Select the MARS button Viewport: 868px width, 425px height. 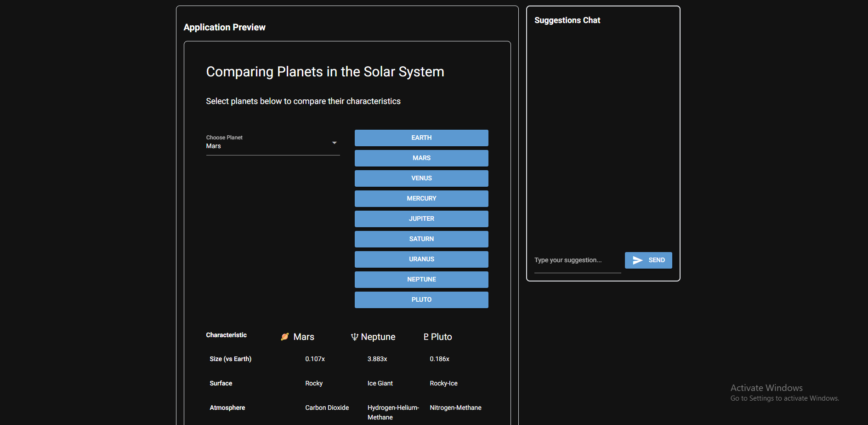pyautogui.click(x=421, y=158)
